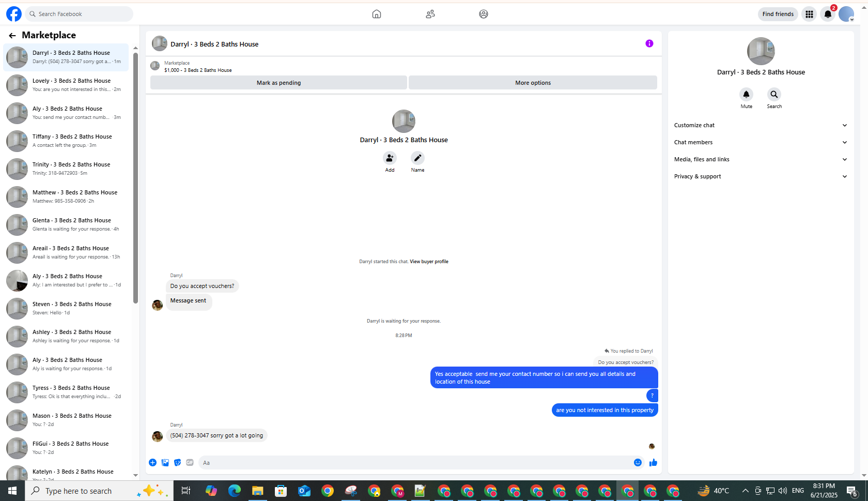Open Matthew's conversation
Image resolution: width=868 pixels, height=501 pixels.
[x=66, y=196]
